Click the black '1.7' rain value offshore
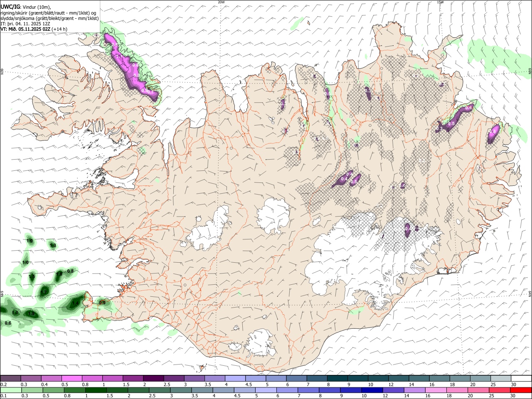The width and height of the screenshot is (532, 399). click(x=44, y=293)
